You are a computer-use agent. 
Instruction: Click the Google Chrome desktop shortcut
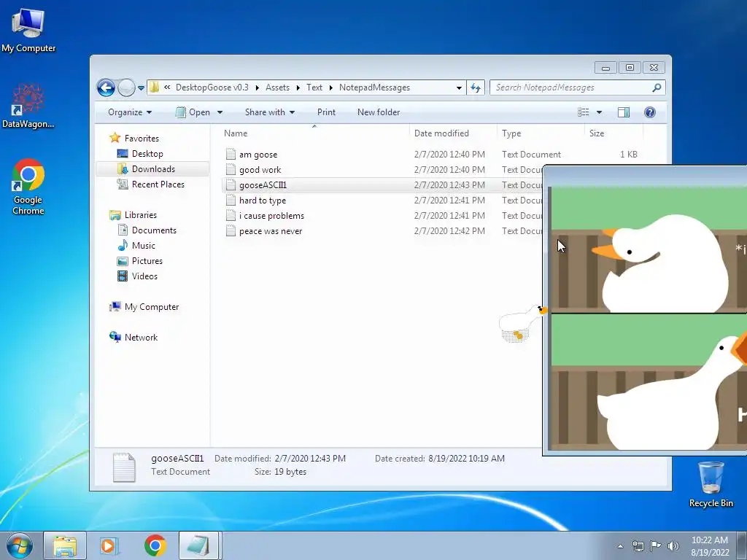point(28,187)
